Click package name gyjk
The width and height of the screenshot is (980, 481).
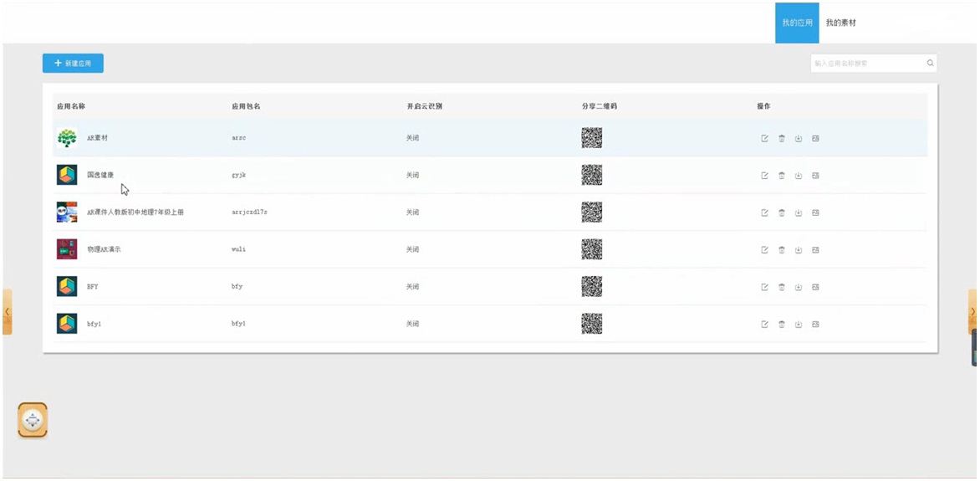[x=239, y=175]
